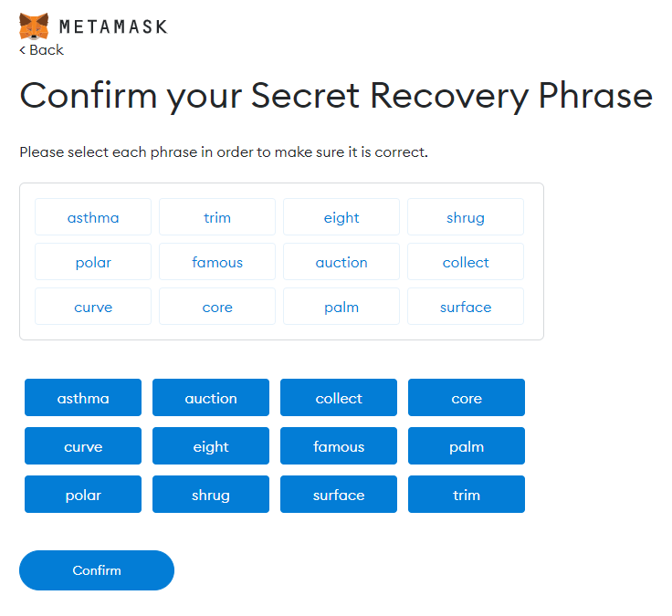Tap the blue 'trim' word button
672x616 pixels.
[467, 495]
